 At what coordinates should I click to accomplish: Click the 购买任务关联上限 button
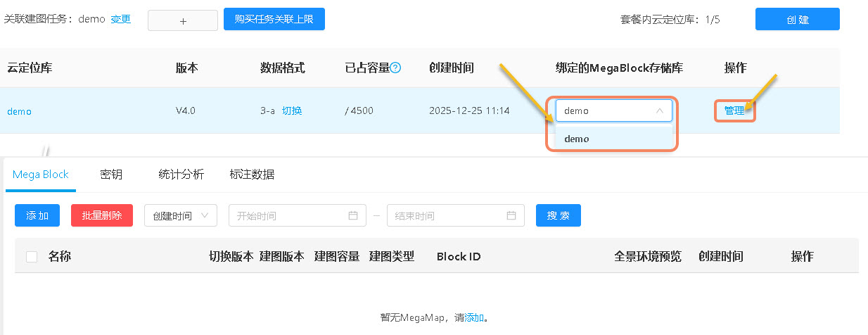pyautogui.click(x=274, y=19)
